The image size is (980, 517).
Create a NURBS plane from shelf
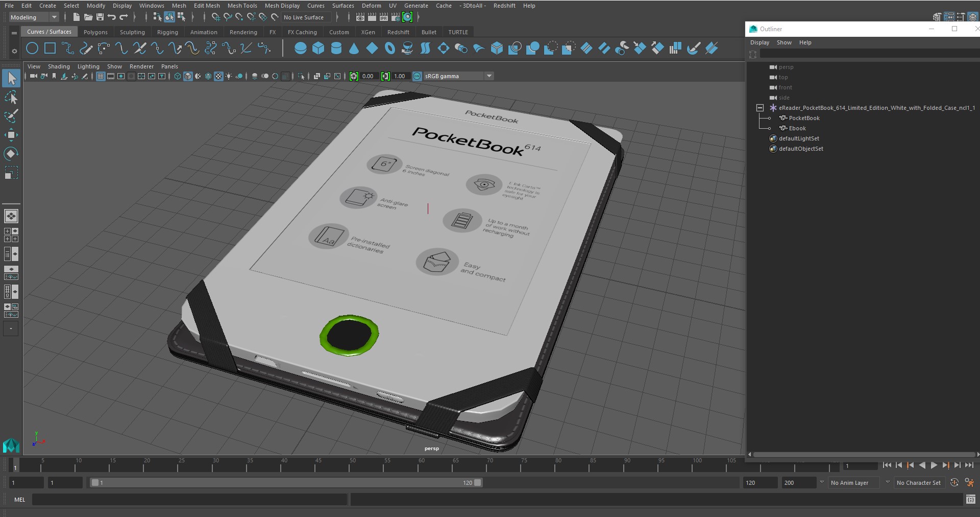372,49
